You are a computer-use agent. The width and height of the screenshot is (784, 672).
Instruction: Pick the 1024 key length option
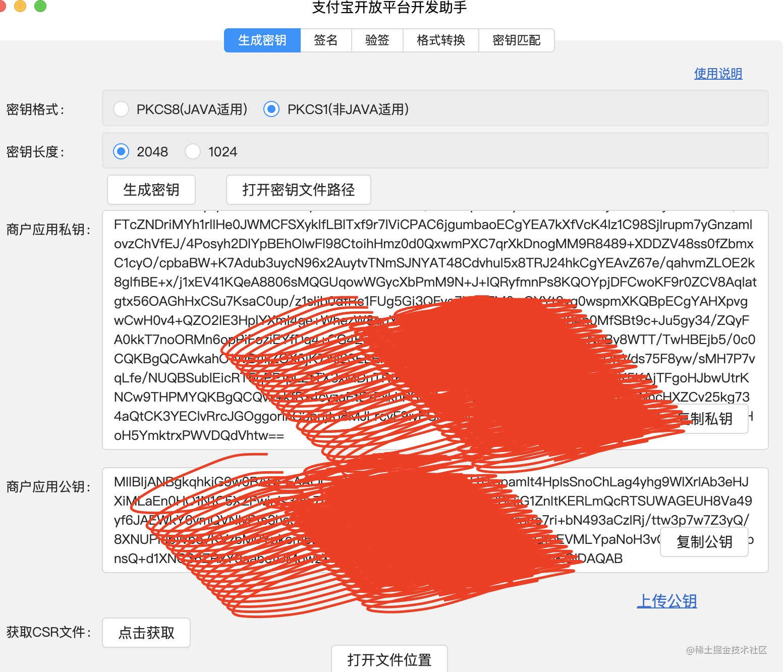click(193, 151)
